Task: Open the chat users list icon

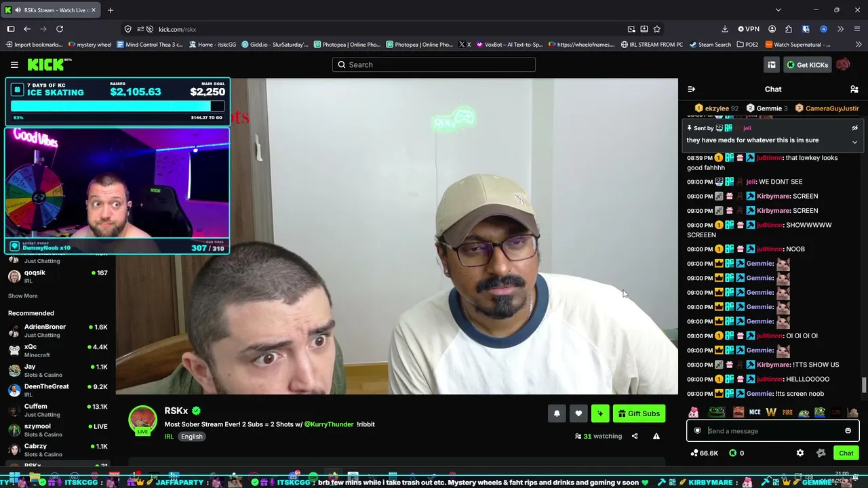Action: [x=854, y=89]
